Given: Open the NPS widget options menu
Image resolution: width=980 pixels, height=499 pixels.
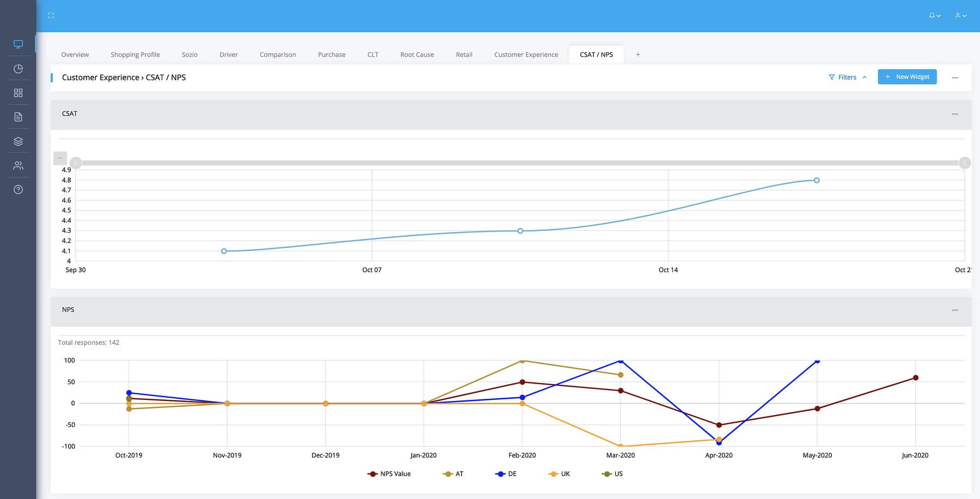Looking at the screenshot, I should click(955, 310).
